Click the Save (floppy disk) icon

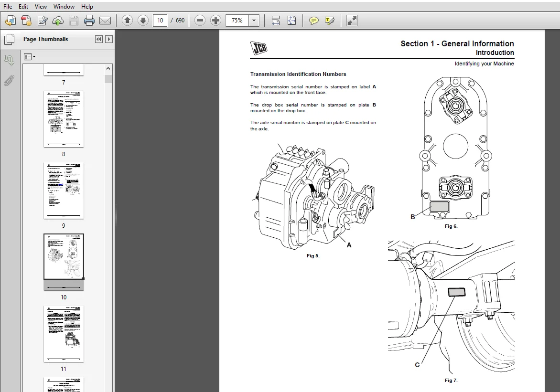point(74,21)
